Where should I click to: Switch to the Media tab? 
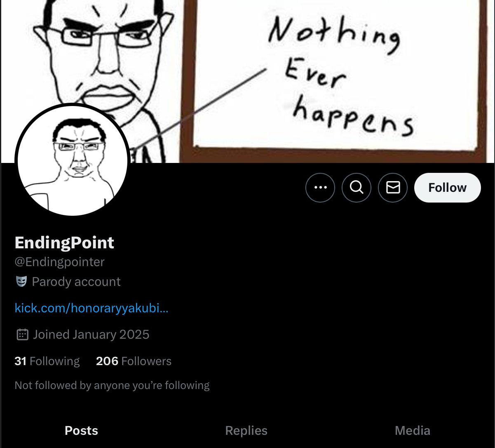pos(413,431)
